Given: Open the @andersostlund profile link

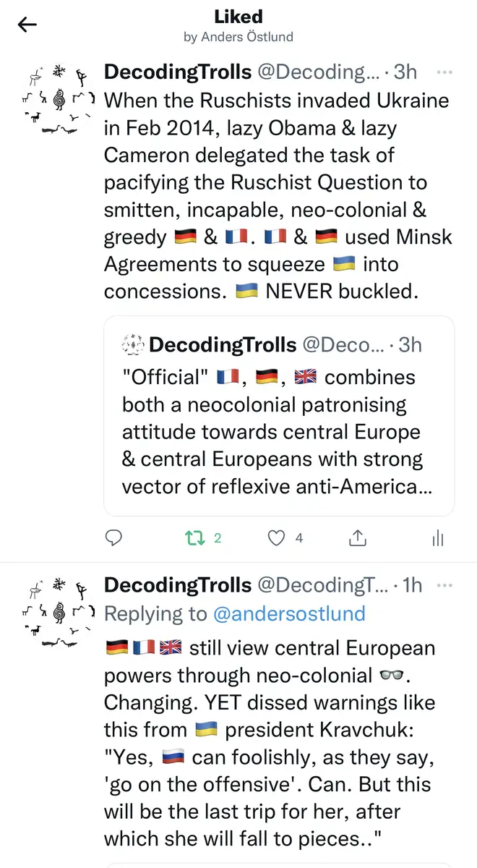Looking at the screenshot, I should pyautogui.click(x=288, y=614).
